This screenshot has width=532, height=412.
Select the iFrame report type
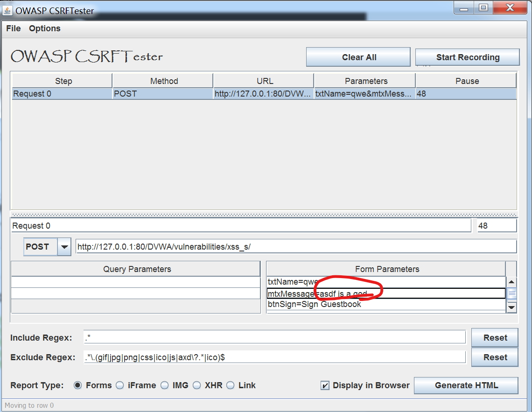click(120, 385)
